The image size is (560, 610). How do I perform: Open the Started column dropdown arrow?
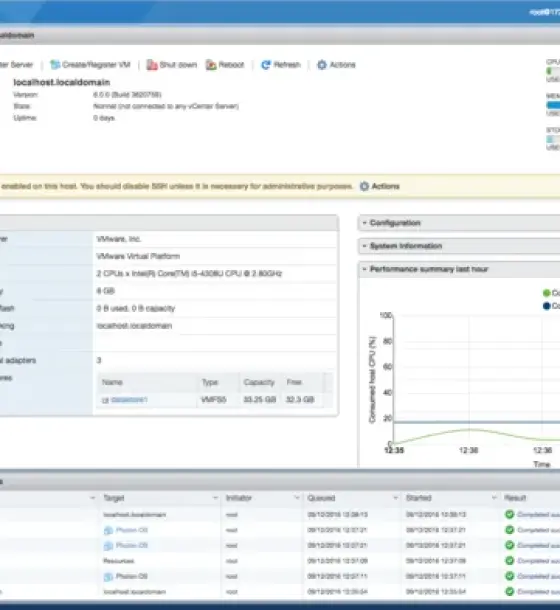494,498
